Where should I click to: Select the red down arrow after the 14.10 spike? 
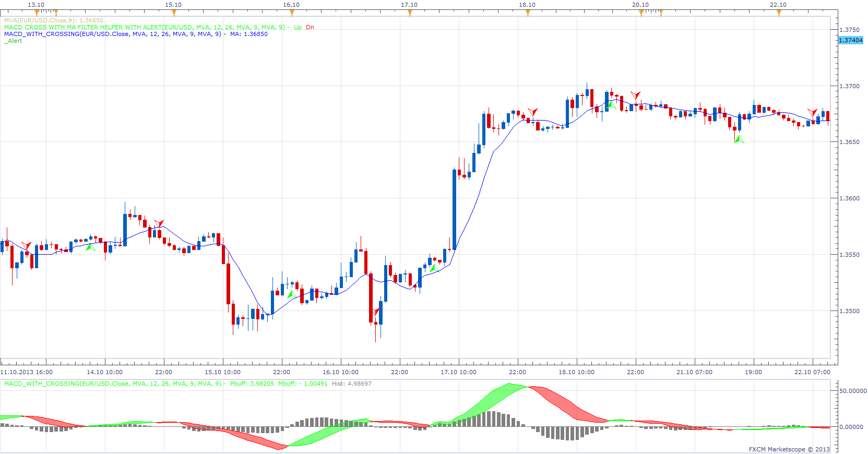tap(159, 223)
